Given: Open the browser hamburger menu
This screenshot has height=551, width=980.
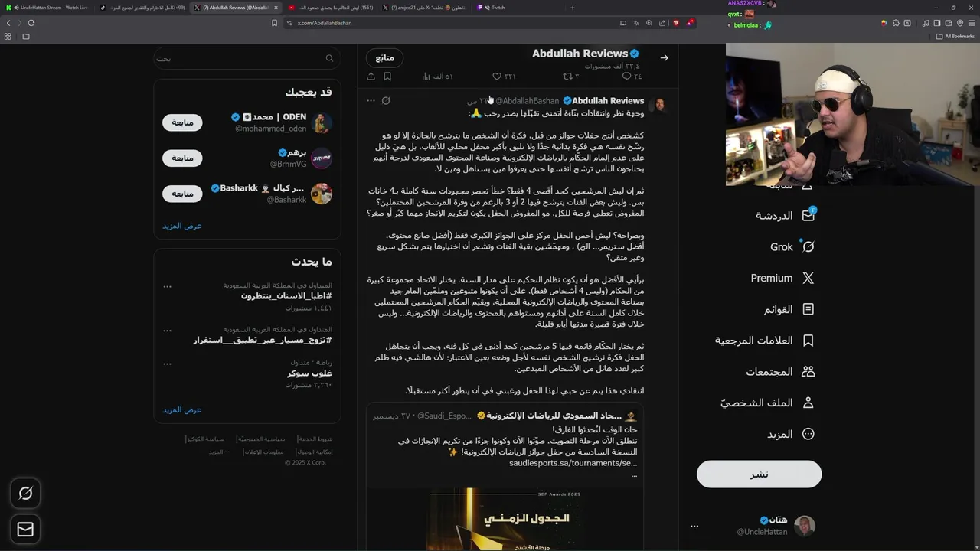Looking at the screenshot, I should tap(972, 23).
